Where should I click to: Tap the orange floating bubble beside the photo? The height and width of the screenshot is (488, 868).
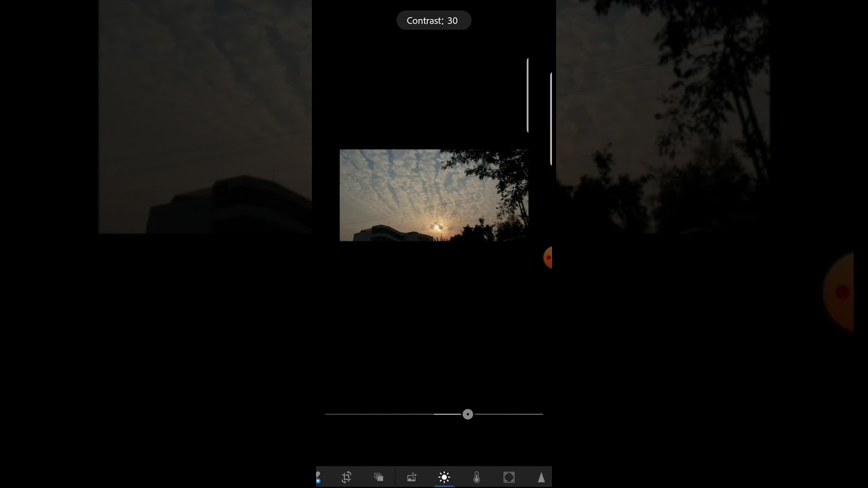(x=548, y=258)
